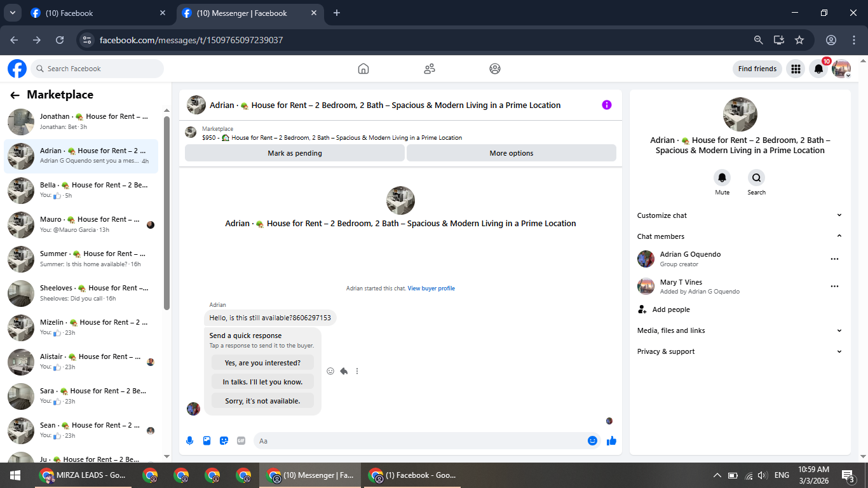Choose a GIF with the GIF icon

tap(241, 440)
